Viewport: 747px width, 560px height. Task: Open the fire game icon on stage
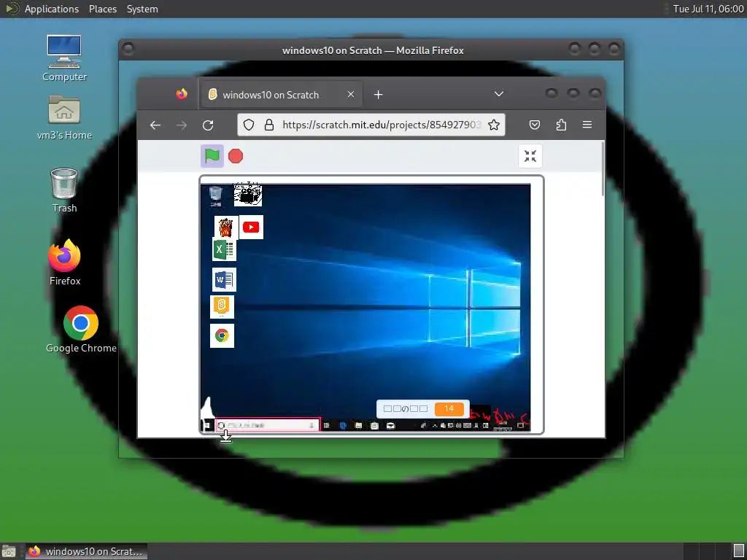pyautogui.click(x=226, y=227)
